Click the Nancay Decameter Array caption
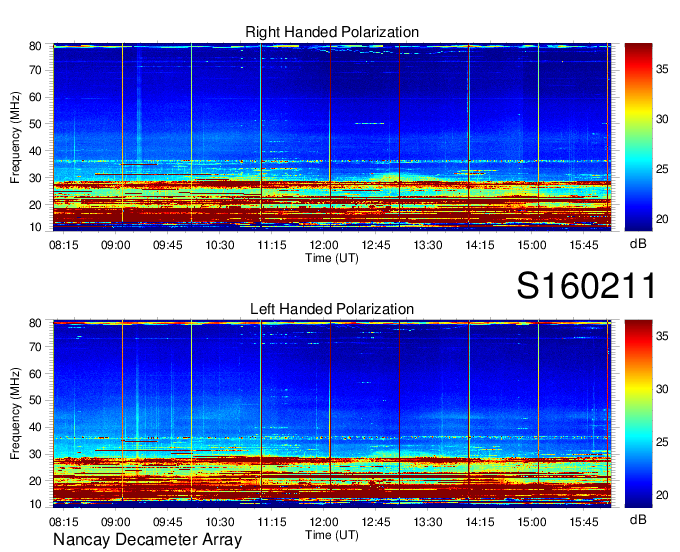 click(147, 540)
